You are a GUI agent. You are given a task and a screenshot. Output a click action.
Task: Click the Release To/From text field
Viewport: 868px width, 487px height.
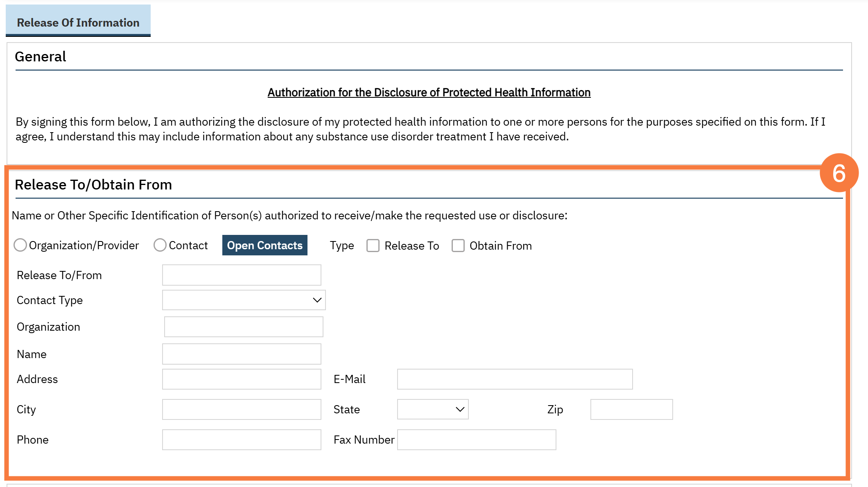click(x=242, y=275)
